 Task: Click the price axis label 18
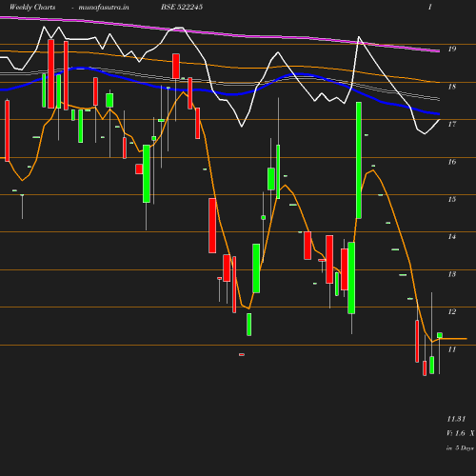pyautogui.click(x=452, y=87)
